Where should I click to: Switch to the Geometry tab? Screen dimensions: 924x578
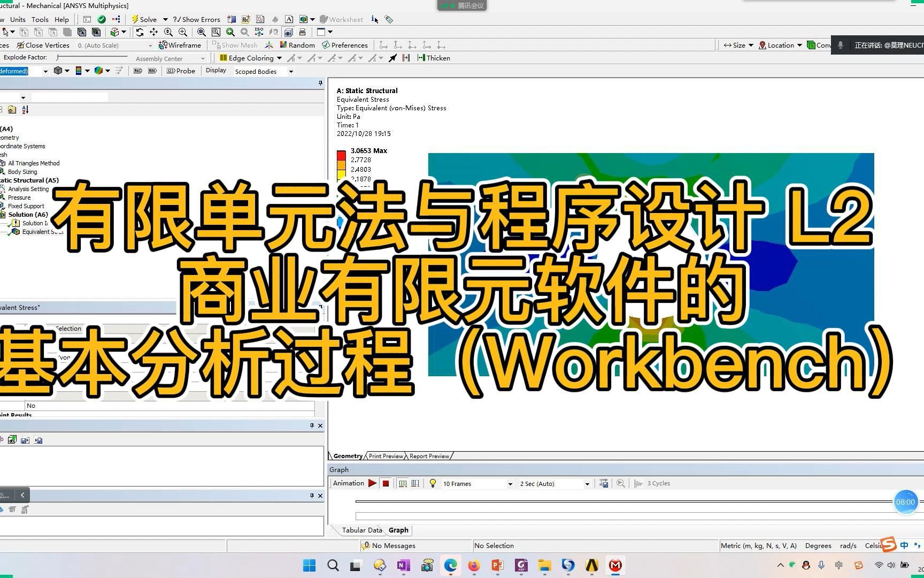click(x=348, y=456)
